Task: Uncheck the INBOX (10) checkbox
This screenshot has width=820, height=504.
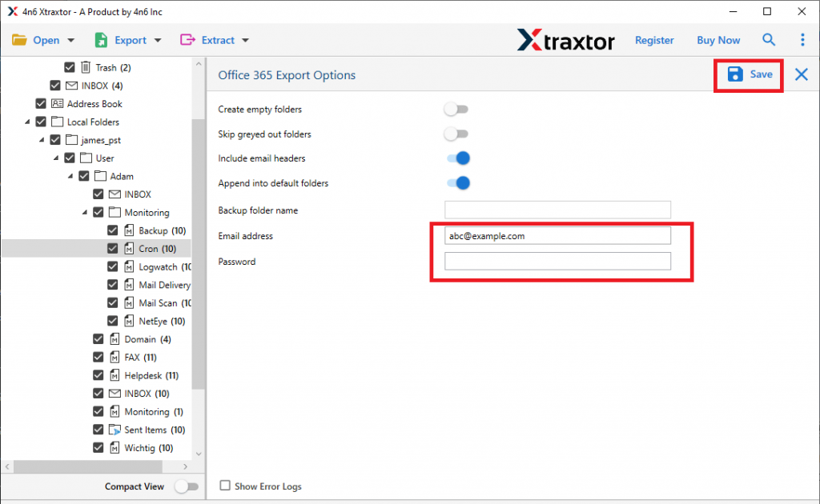Action: click(98, 394)
